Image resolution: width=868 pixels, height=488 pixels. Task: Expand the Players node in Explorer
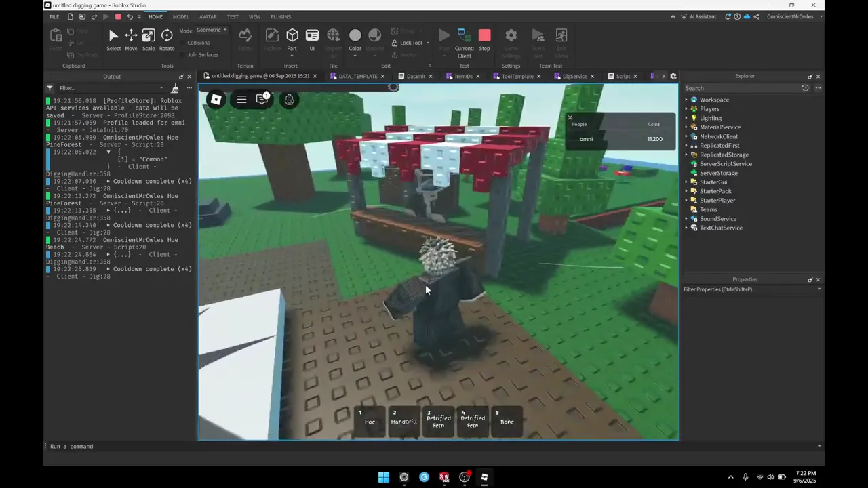(686, 108)
